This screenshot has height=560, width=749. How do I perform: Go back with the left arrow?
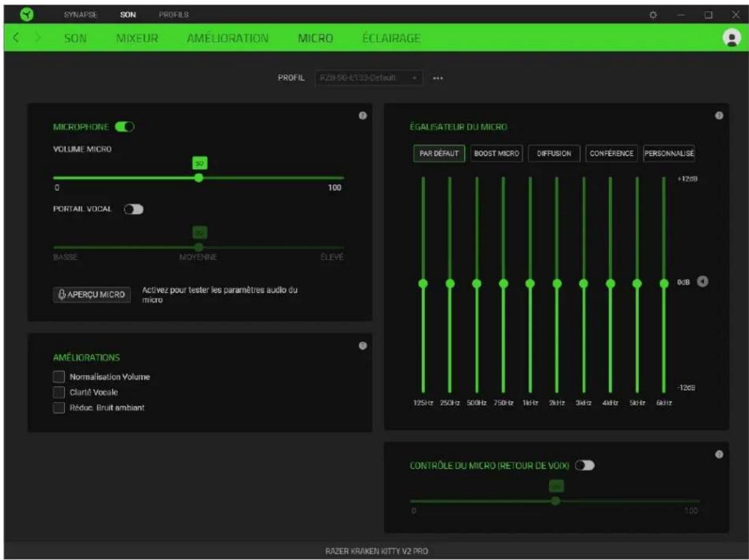point(17,38)
